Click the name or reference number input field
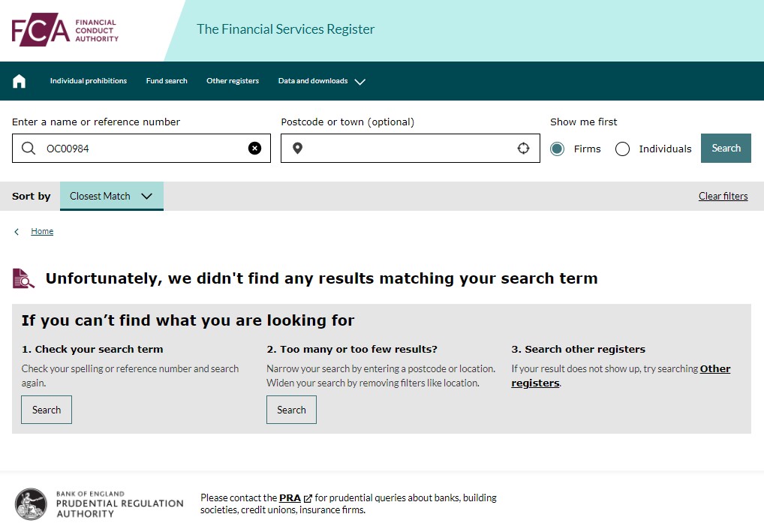This screenshot has height=532, width=764. (141, 148)
